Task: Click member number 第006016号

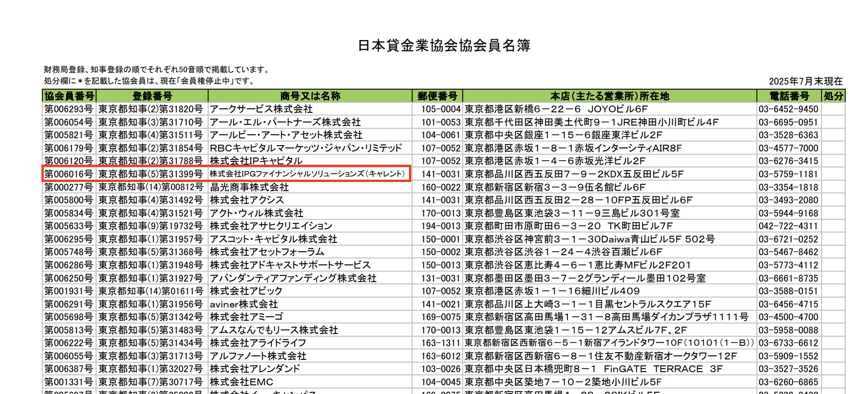Action: click(69, 174)
